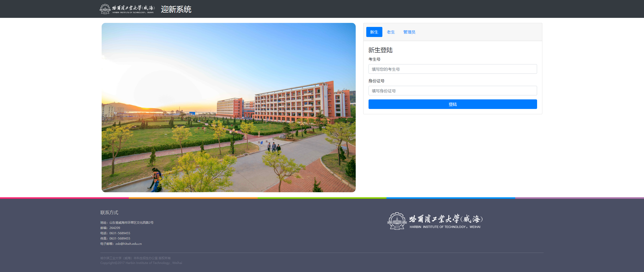Click the postal code 264209
The width and height of the screenshot is (644, 272).
(x=114, y=228)
